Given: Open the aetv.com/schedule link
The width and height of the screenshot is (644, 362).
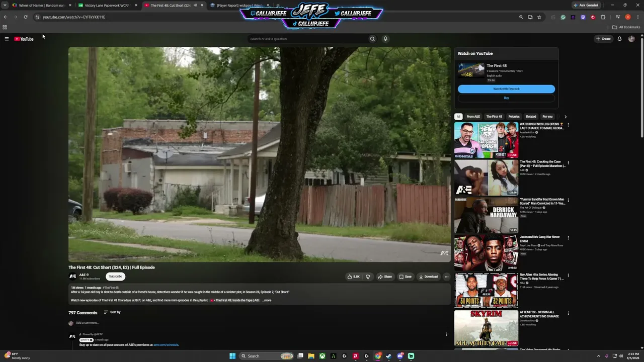Looking at the screenshot, I should click(166, 345).
